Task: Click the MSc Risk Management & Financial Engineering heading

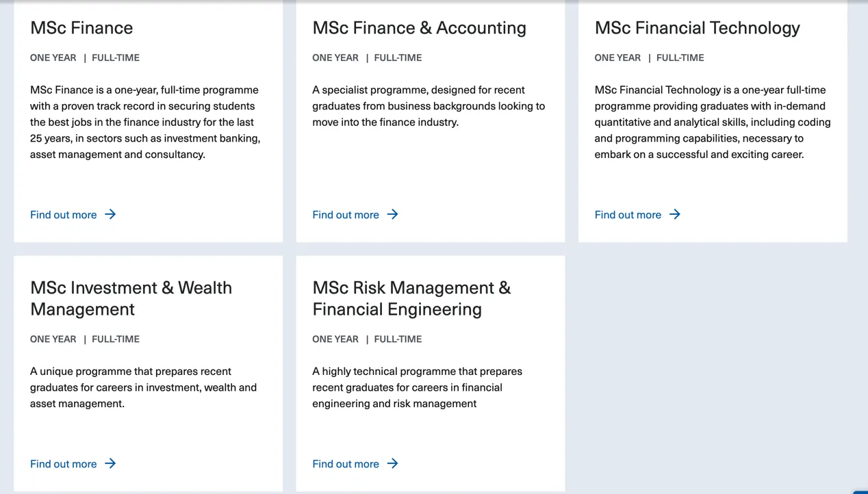Action: pos(411,298)
